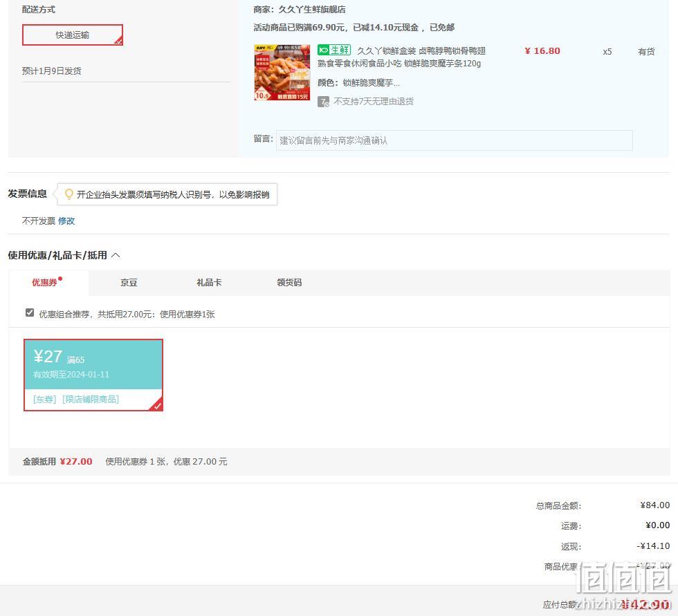The height and width of the screenshot is (616, 678).
Task: Click the 返现 -¥14.10 value
Action: coord(653,546)
